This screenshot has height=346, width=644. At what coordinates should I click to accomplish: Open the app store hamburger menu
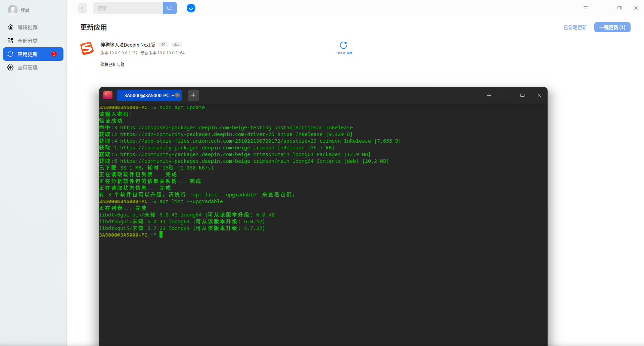click(586, 8)
